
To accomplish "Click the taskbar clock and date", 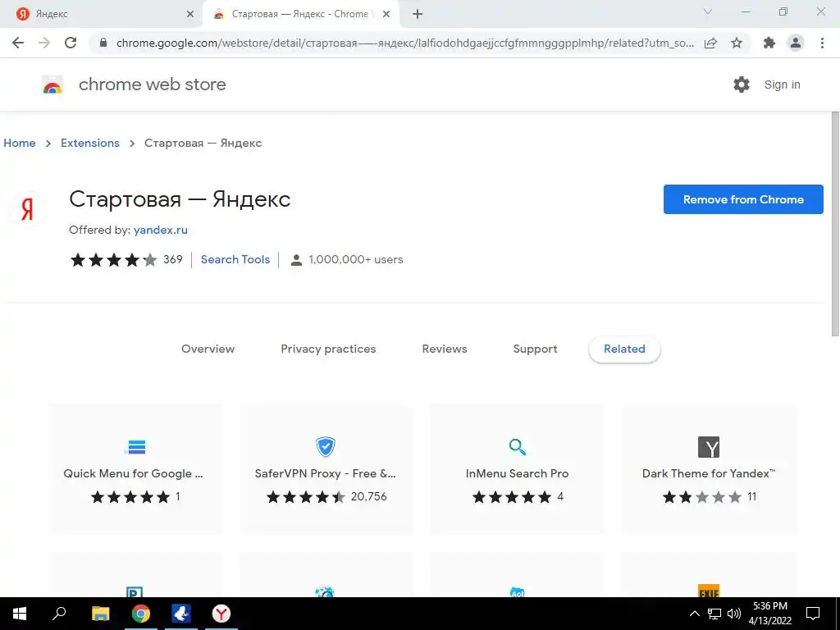I will click(769, 614).
